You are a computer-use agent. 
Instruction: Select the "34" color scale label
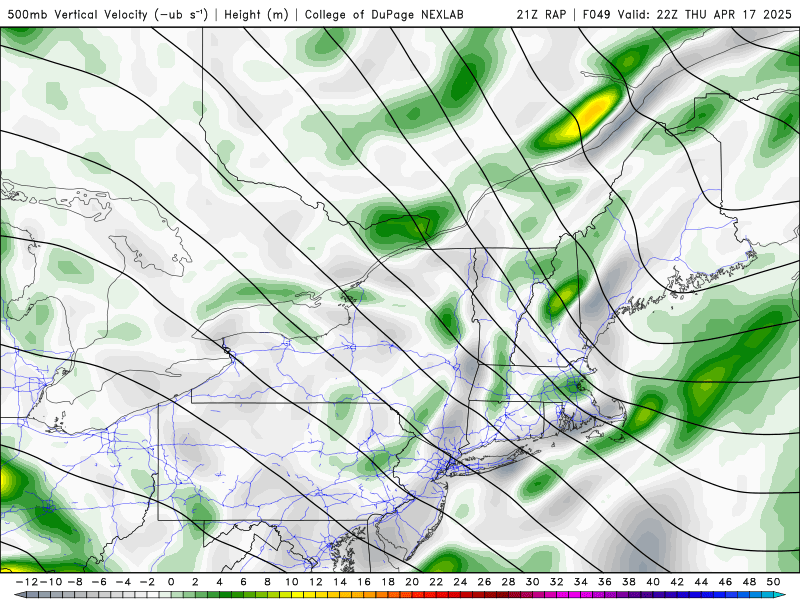[581, 582]
